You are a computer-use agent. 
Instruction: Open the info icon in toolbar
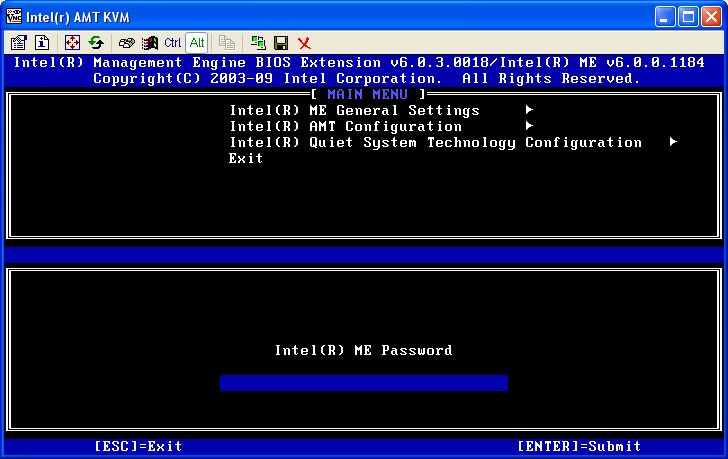click(x=42, y=42)
